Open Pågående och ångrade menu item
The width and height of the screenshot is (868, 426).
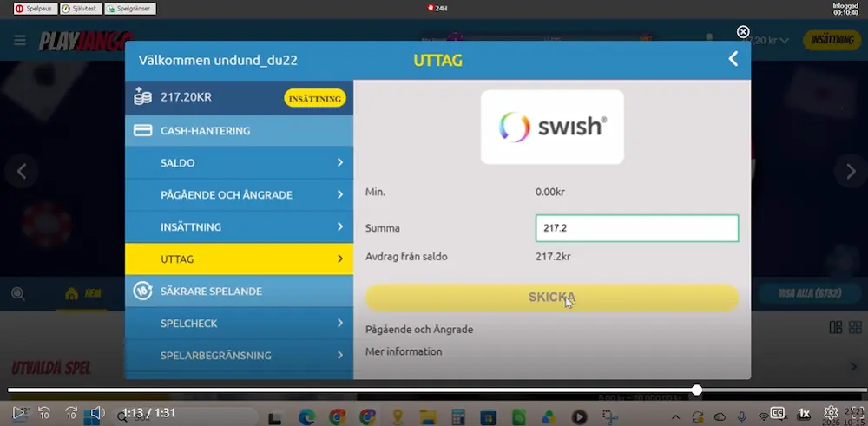240,194
